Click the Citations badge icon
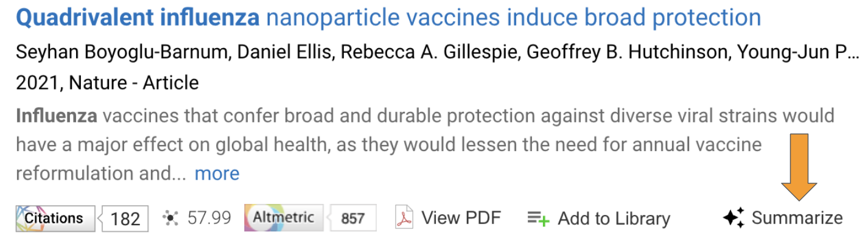The height and width of the screenshot is (246, 868). click(55, 218)
